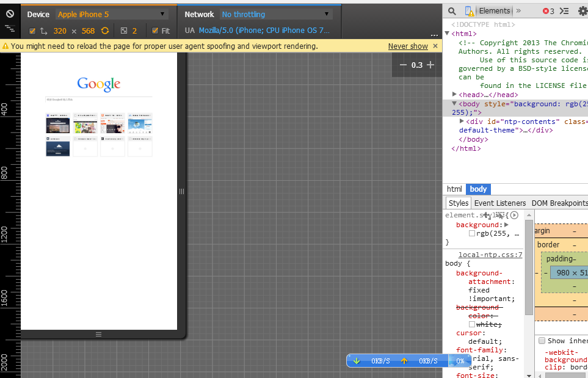The height and width of the screenshot is (378, 588).
Task: Click the orange upload speed arrow
Action: pos(404,361)
